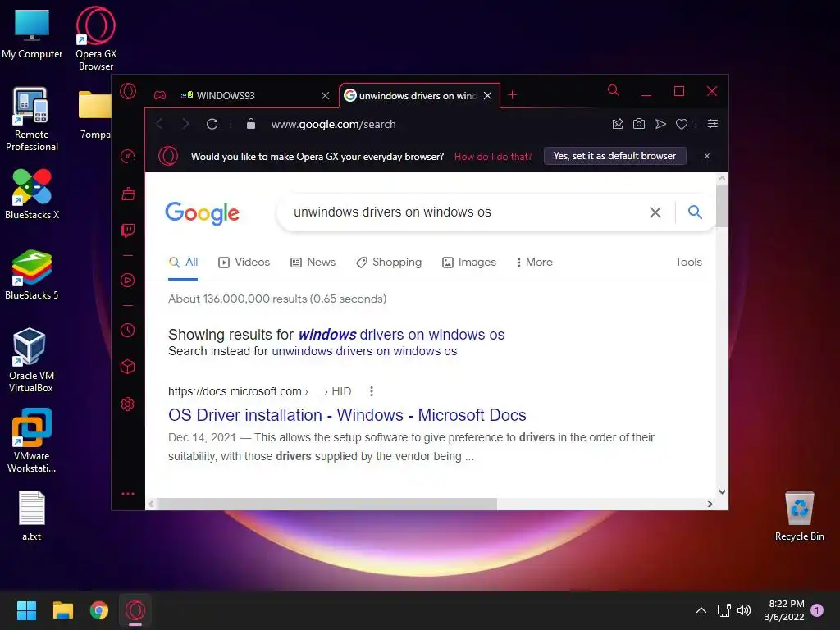Click the edit/share page icon in address bar
Image resolution: width=840 pixels, height=630 pixels.
click(618, 124)
